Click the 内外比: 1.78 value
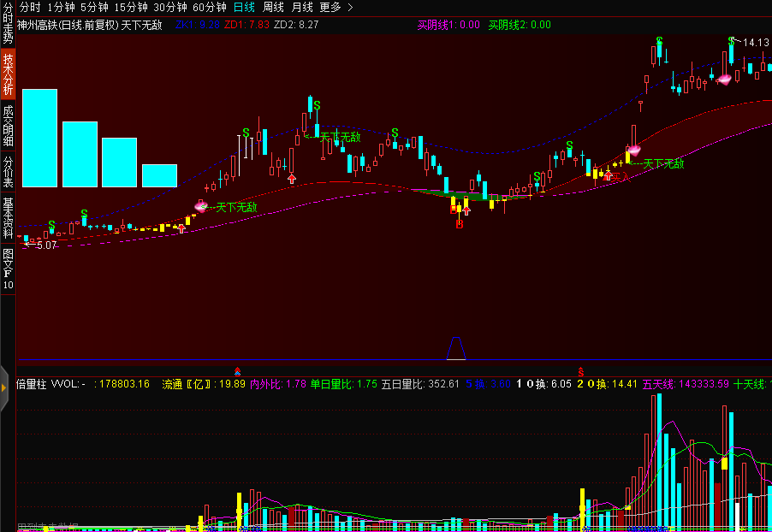 278,384
